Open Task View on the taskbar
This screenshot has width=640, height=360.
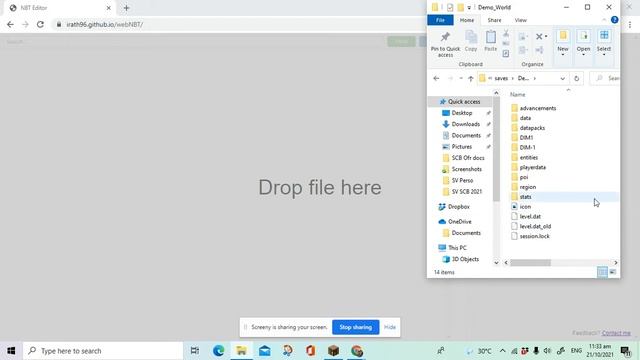coord(195,351)
